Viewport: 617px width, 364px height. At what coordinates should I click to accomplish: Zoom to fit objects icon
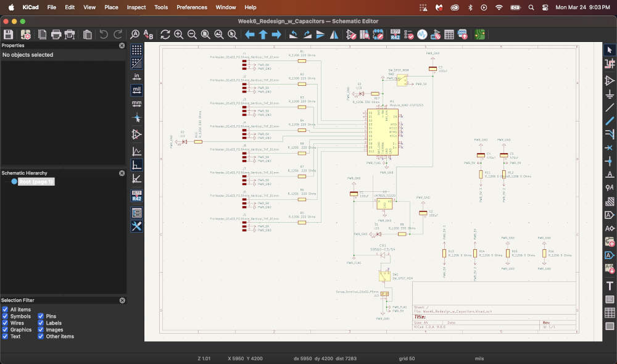click(x=219, y=35)
